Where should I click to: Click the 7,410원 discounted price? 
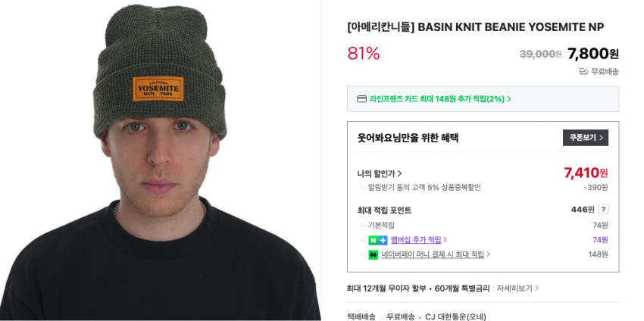586,173
